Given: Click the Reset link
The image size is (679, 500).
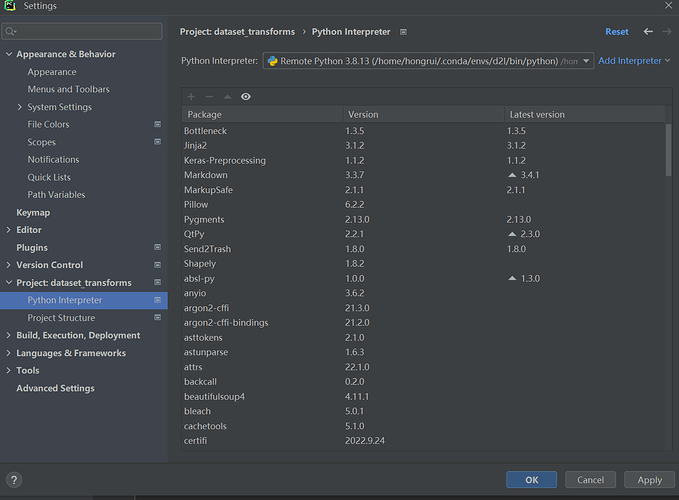Looking at the screenshot, I should click(617, 32).
